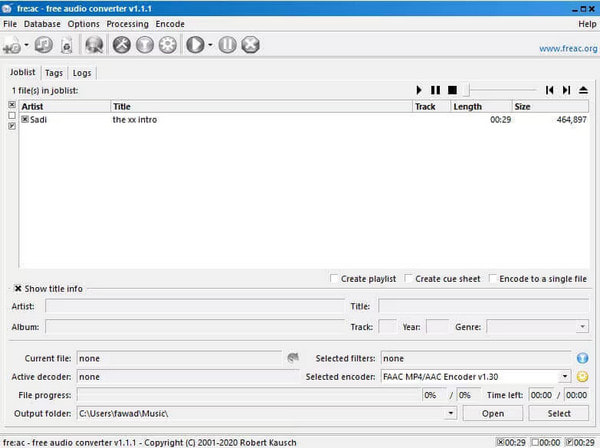The height and width of the screenshot is (448, 600).
Task: Click the select all tracks icon beside the joblist
Action: [x=12, y=104]
